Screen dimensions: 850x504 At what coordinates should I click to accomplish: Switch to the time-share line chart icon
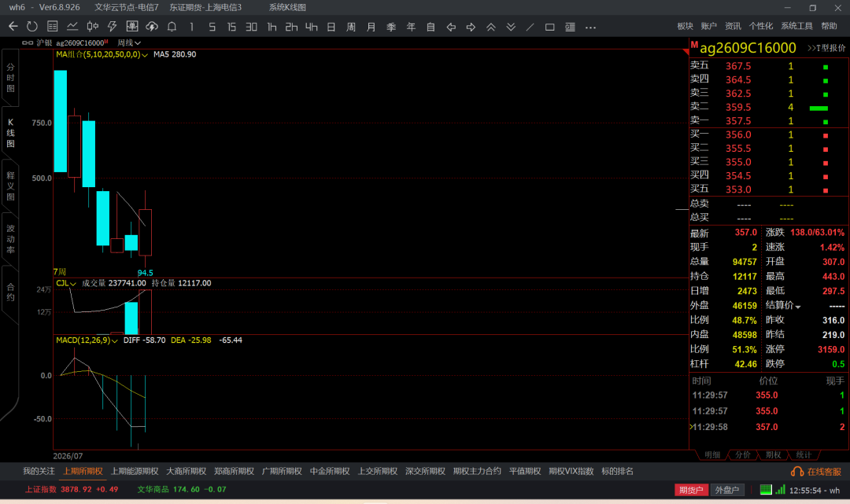[x=72, y=27]
